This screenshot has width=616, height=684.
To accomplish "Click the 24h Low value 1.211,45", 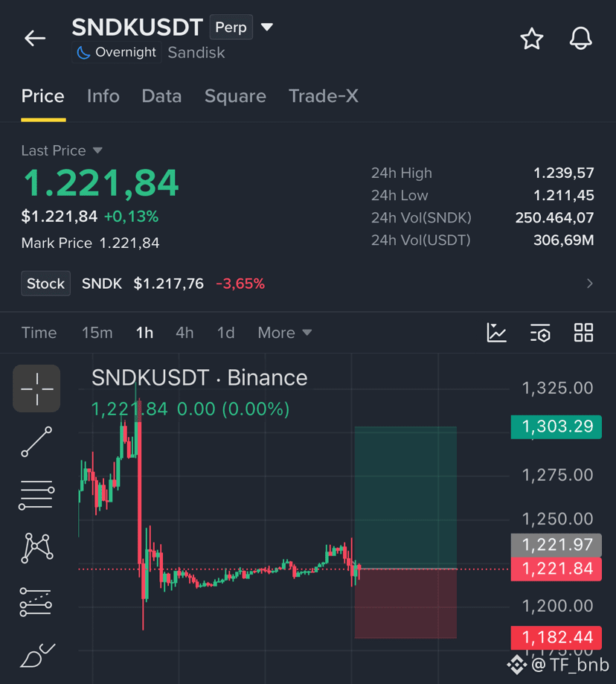I will [564, 196].
